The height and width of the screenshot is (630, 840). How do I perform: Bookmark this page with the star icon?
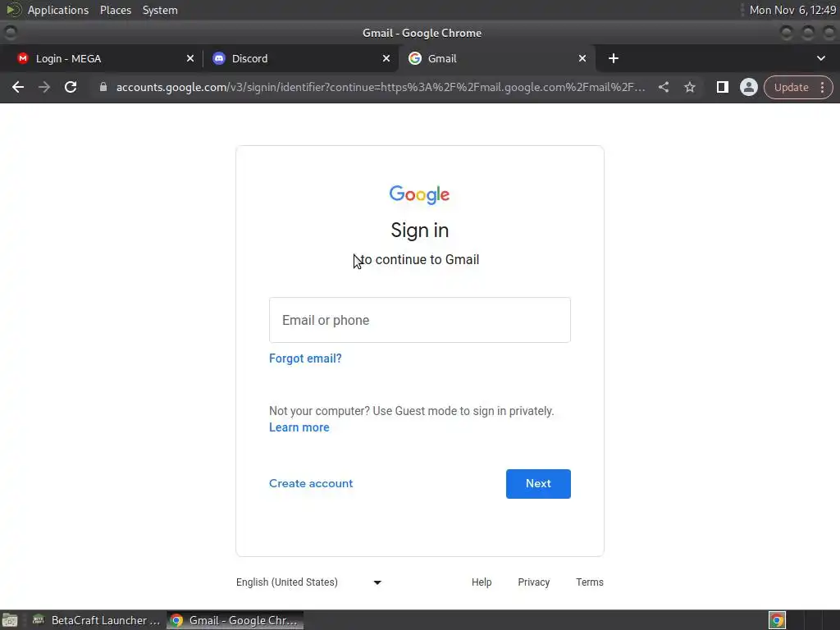point(690,87)
